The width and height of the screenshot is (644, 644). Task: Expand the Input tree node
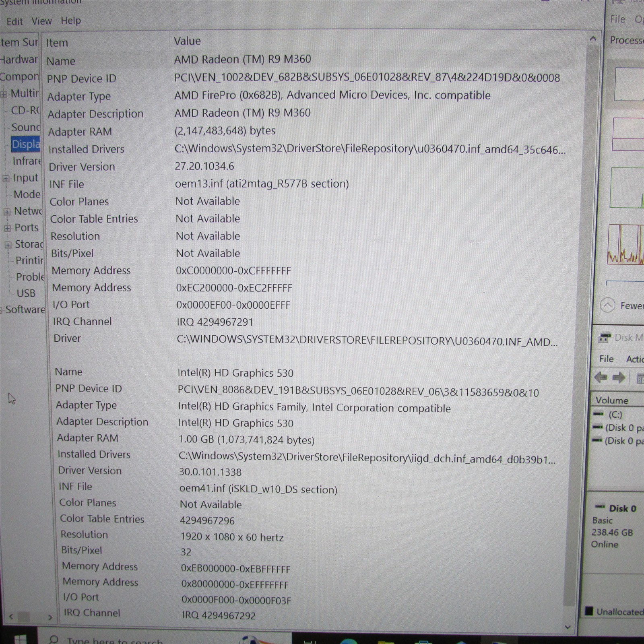[6, 178]
